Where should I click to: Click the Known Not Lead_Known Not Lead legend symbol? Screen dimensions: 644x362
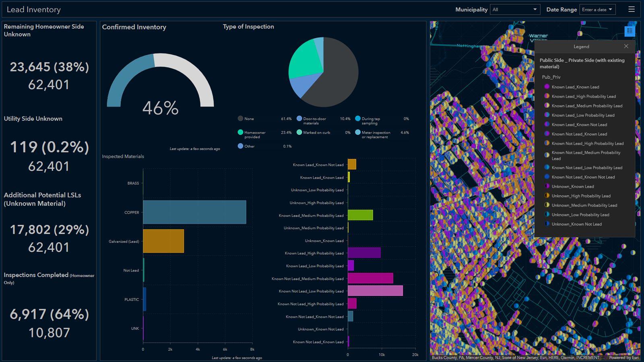pyautogui.click(x=547, y=177)
